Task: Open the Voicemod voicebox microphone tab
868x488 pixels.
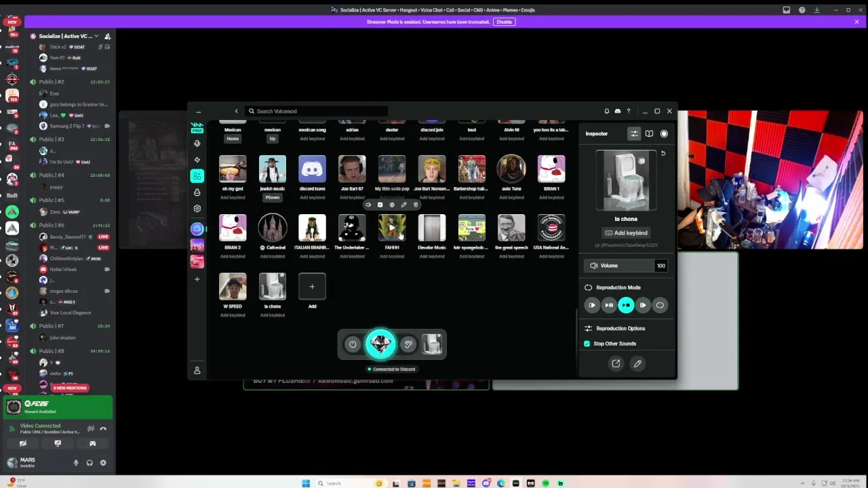Action: point(197,143)
